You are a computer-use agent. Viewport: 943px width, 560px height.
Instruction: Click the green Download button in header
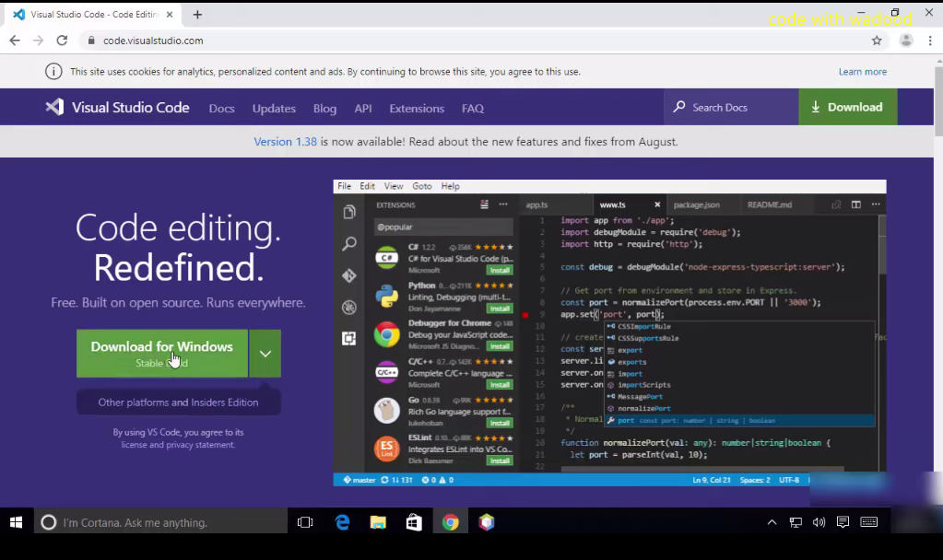click(x=848, y=107)
